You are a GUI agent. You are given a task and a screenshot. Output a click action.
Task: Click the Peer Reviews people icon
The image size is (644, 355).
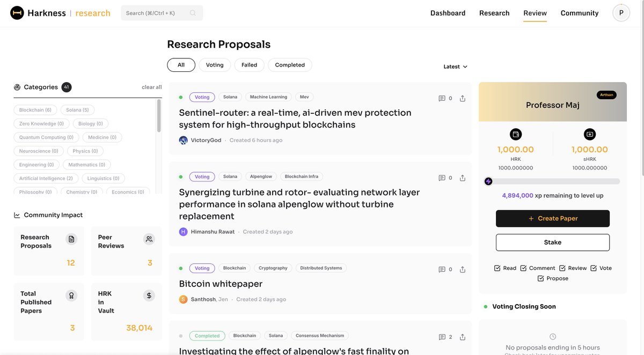click(x=149, y=239)
